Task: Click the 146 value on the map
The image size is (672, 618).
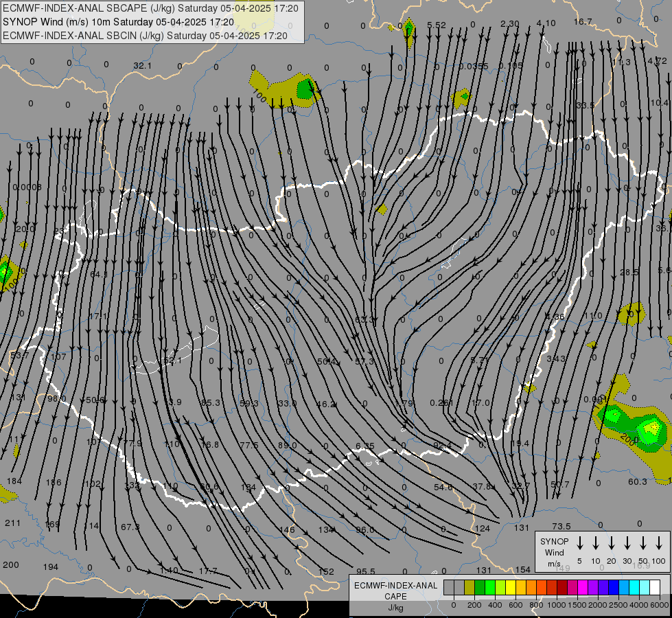Action: pyautogui.click(x=287, y=529)
